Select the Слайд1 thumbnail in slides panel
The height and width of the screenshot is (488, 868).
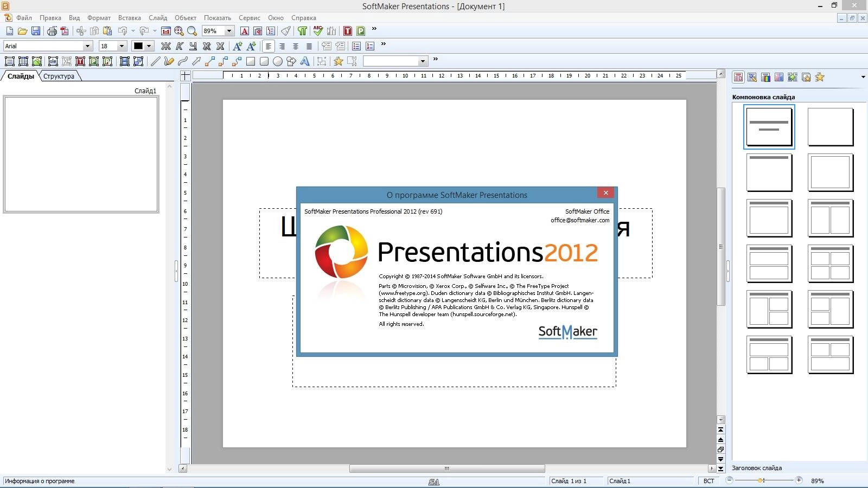[x=81, y=154]
